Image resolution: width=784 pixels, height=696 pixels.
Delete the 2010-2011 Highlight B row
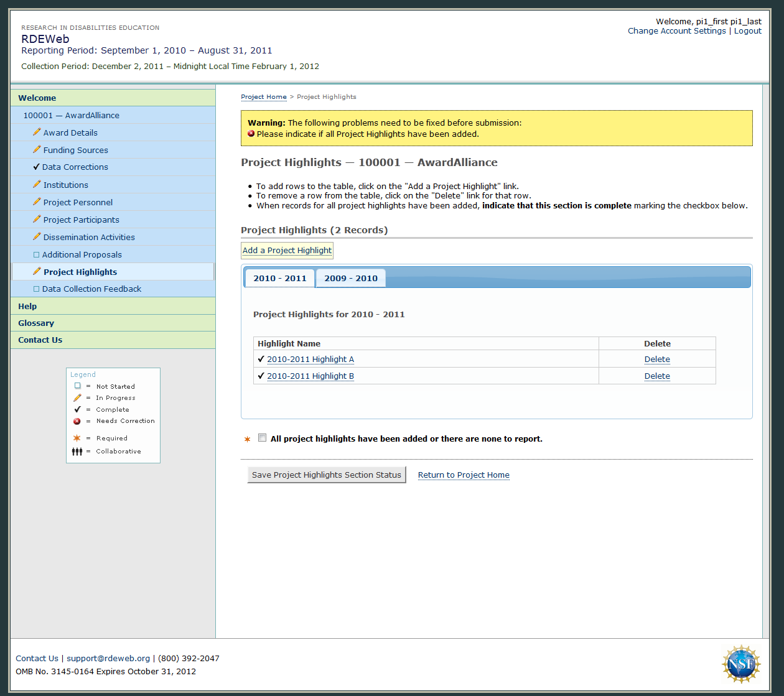(x=657, y=376)
